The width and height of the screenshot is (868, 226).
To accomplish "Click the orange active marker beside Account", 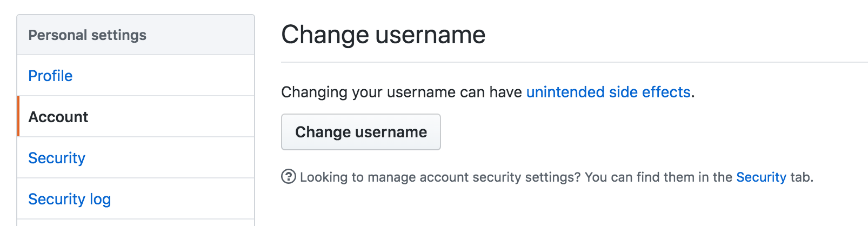I will [x=18, y=117].
